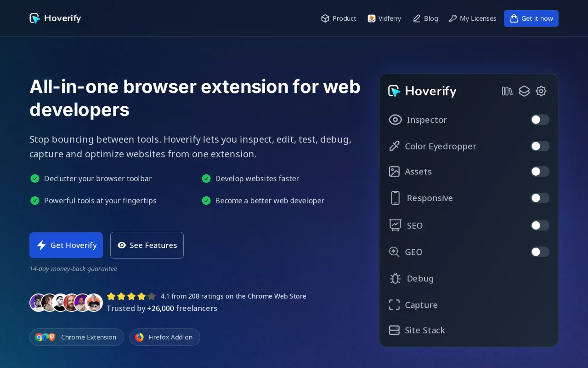Image resolution: width=588 pixels, height=368 pixels.
Task: Click the Trusted by +26,000 freelancers text
Action: pos(162,308)
